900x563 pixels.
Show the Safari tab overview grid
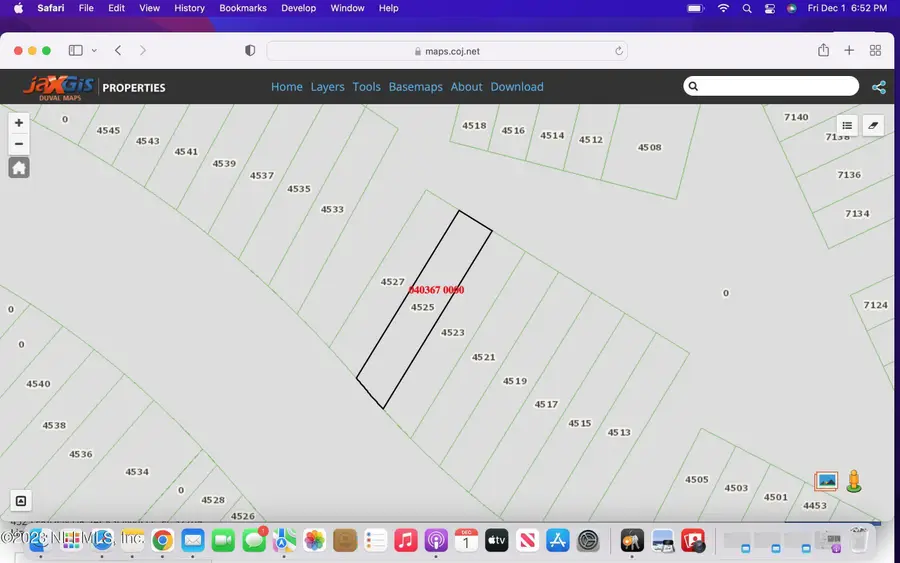click(875, 51)
